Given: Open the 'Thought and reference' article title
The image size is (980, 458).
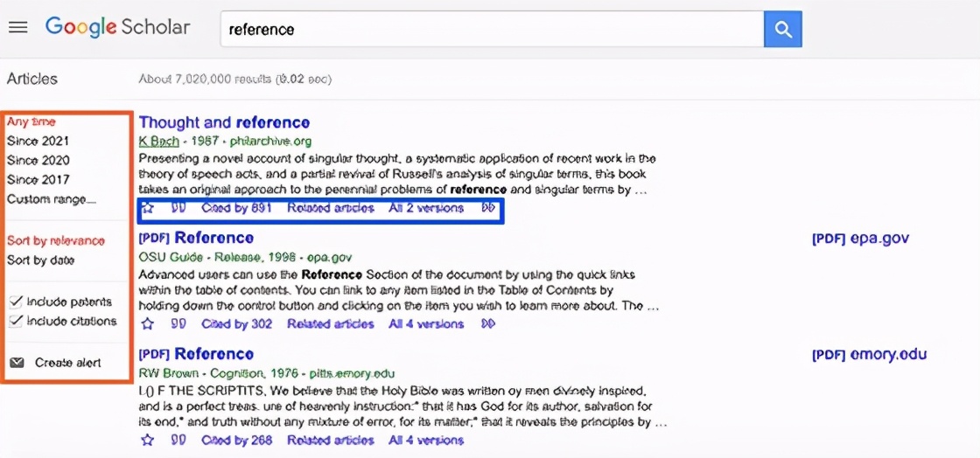Looking at the screenshot, I should pos(224,122).
